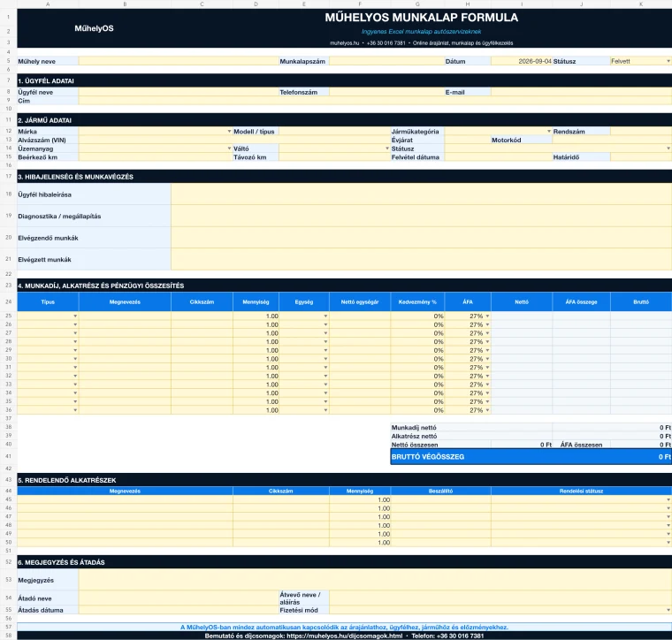Click the Műhely neve input cell
This screenshot has width=672, height=640.
(x=179, y=61)
